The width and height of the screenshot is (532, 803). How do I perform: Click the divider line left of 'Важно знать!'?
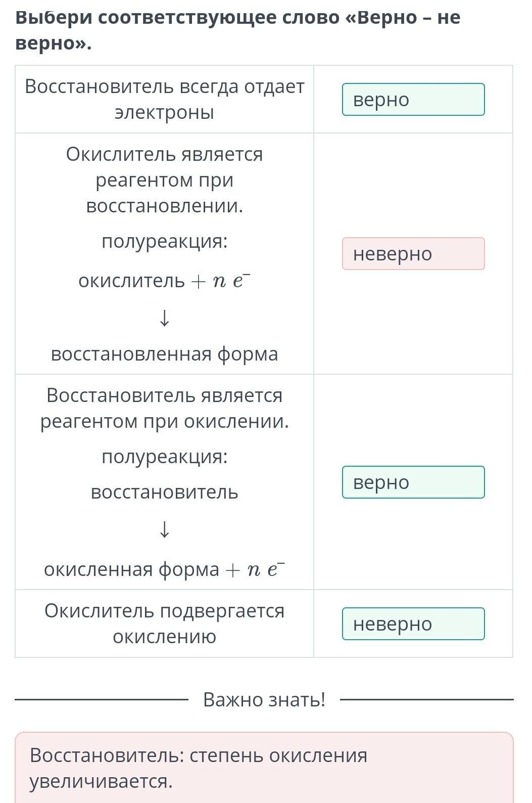pos(102,700)
